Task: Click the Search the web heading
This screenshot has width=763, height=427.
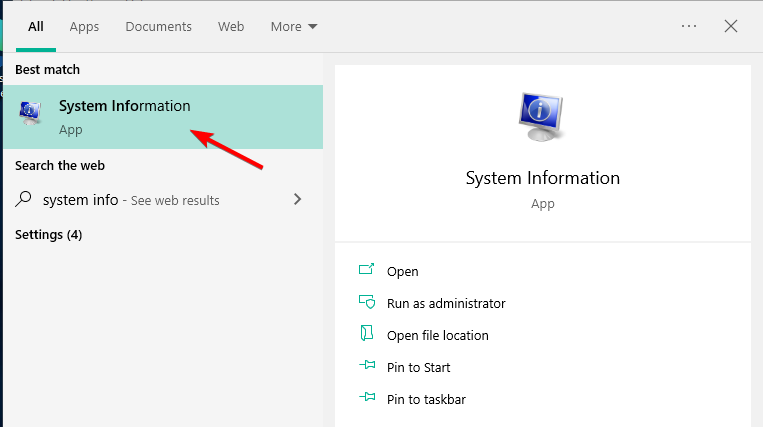Action: point(60,165)
